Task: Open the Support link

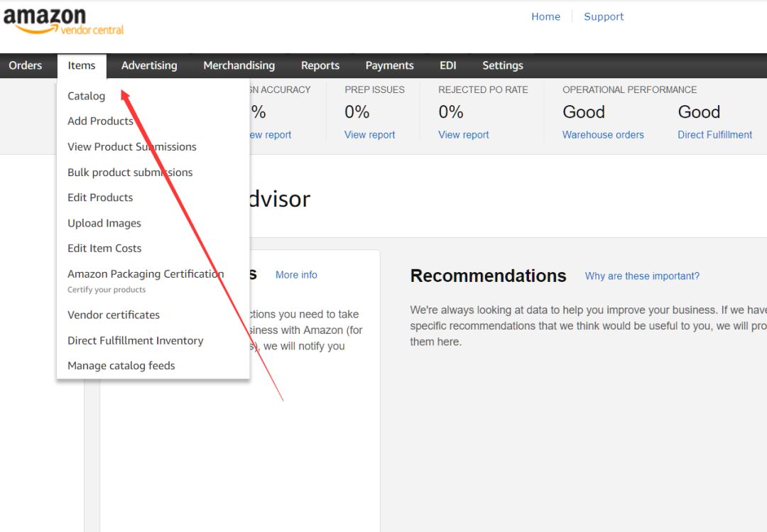Action: [x=604, y=16]
